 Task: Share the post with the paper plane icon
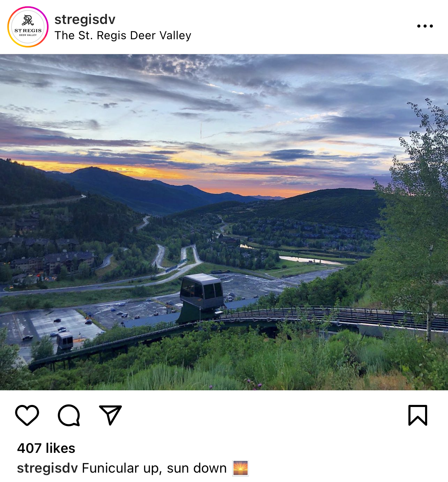(x=110, y=415)
